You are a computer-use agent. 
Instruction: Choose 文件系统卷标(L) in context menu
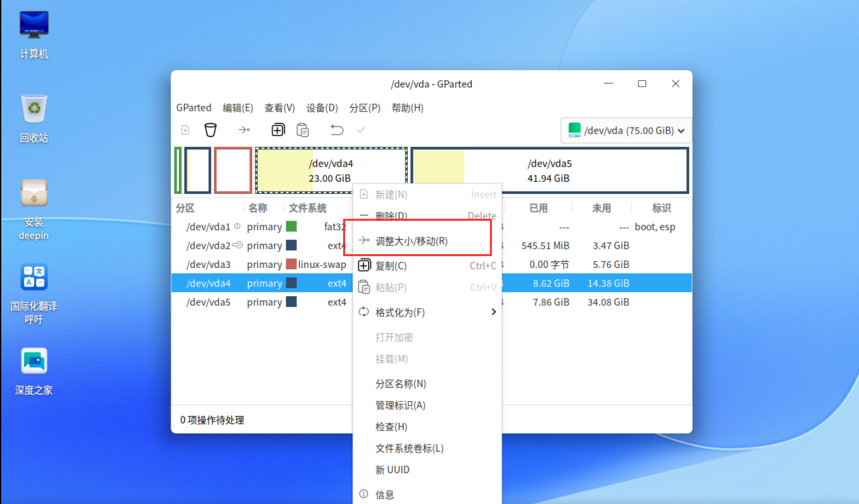coord(427,448)
